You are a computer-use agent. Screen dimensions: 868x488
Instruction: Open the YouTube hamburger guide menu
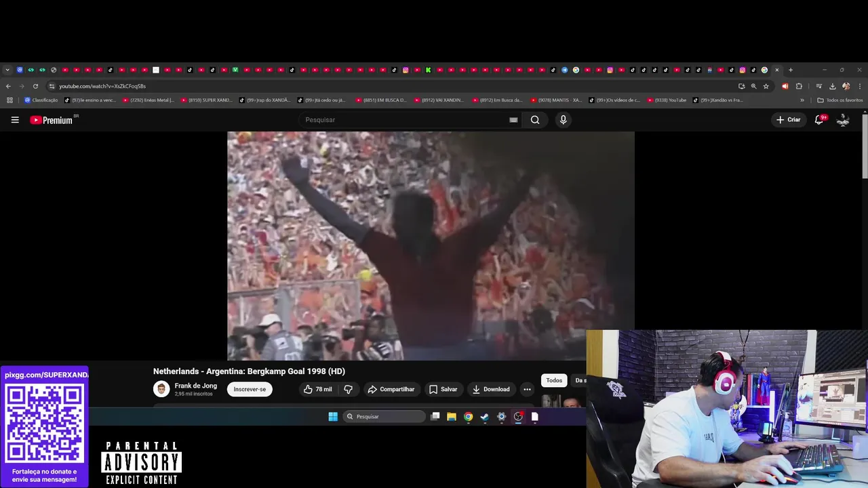point(15,120)
